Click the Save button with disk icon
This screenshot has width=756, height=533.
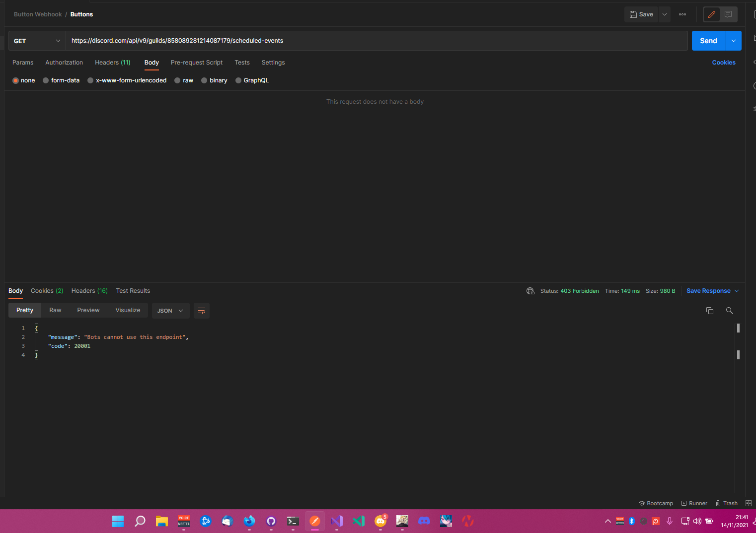pyautogui.click(x=641, y=14)
